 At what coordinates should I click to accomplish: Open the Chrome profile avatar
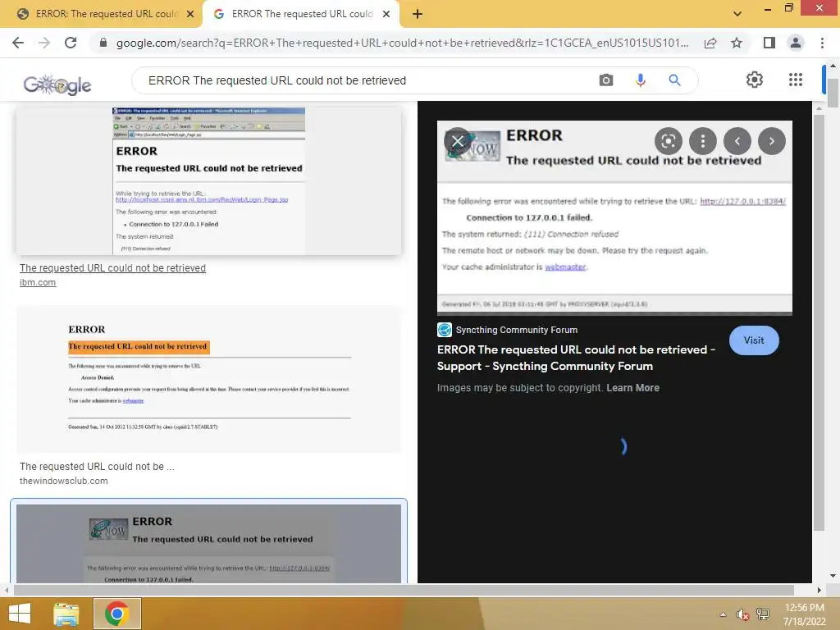pyautogui.click(x=796, y=43)
